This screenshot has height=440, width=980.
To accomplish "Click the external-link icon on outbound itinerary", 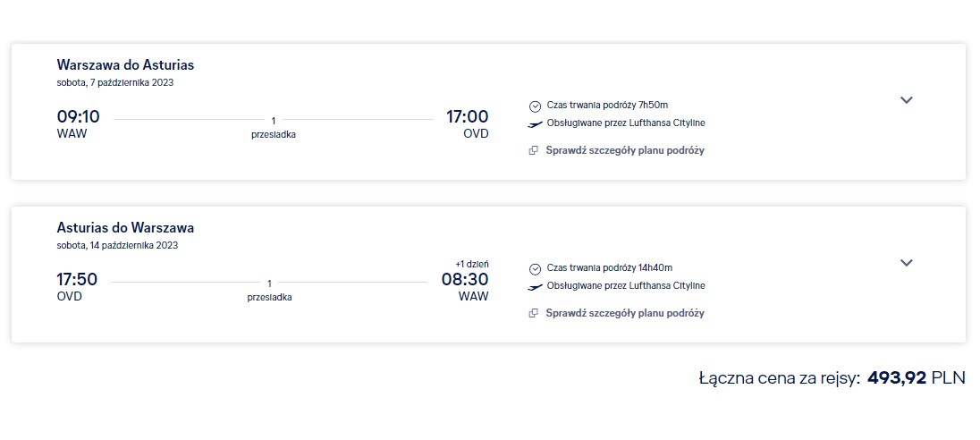I will coord(534,150).
